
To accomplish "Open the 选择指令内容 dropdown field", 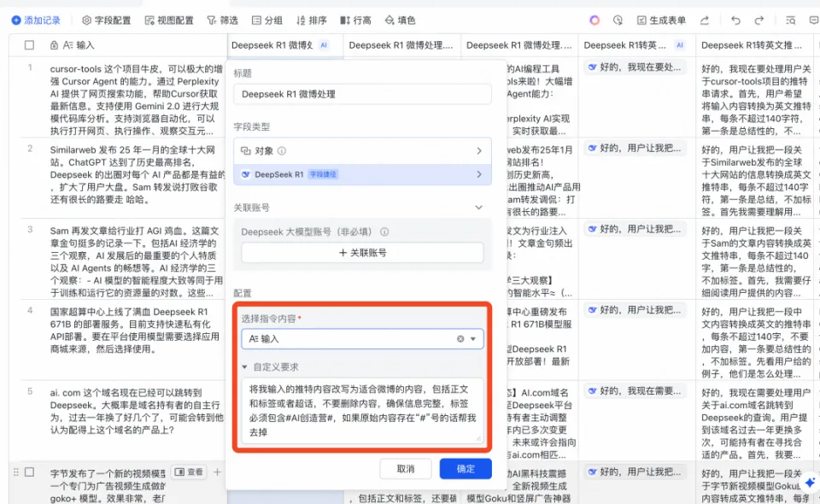I will point(362,339).
